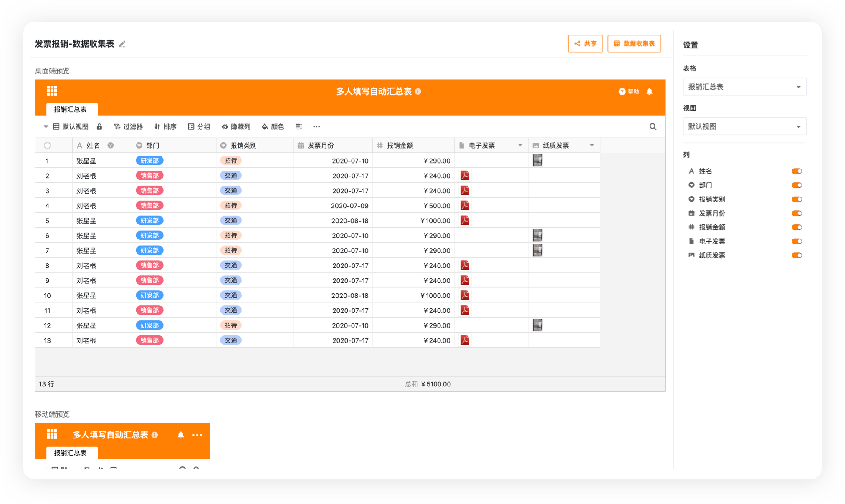Toggle off the 姓名 column switch
Viewport: 845px width, 504px height.
pyautogui.click(x=797, y=171)
